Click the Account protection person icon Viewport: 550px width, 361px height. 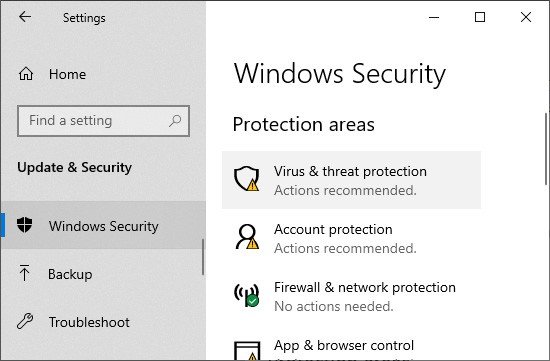click(247, 237)
